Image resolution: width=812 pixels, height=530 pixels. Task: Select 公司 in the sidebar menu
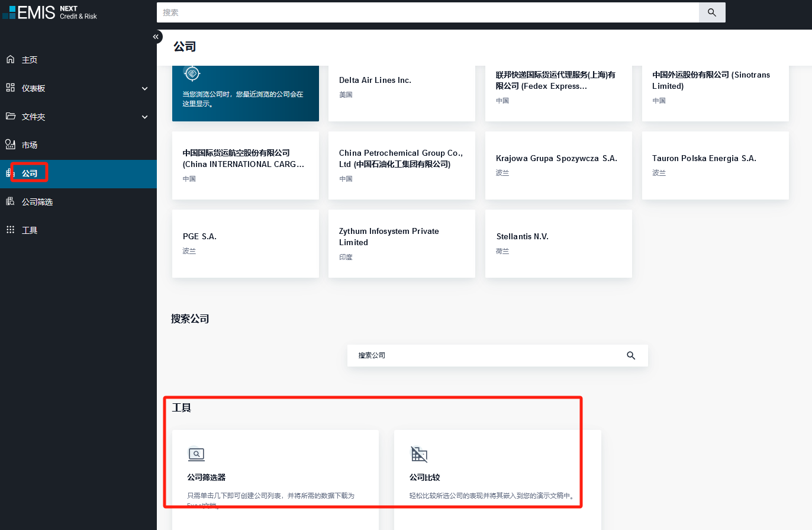tap(30, 174)
